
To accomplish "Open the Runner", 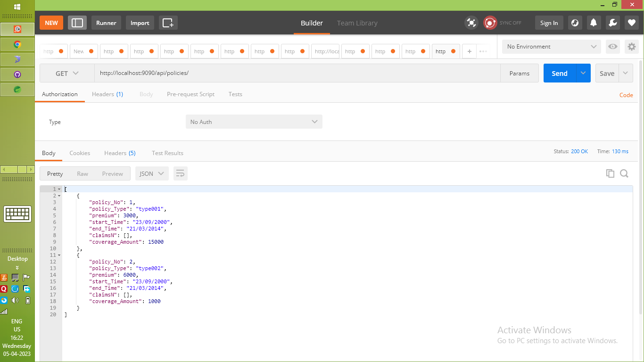I will (x=107, y=23).
